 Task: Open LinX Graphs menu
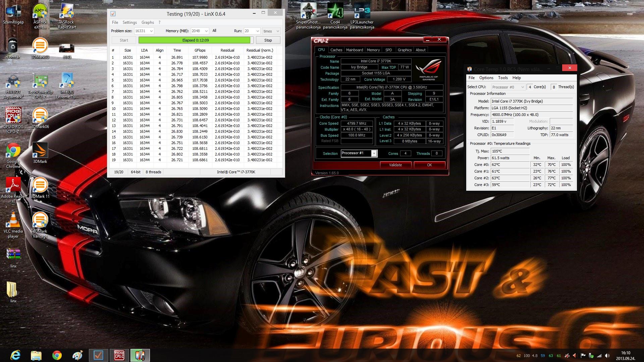[148, 22]
